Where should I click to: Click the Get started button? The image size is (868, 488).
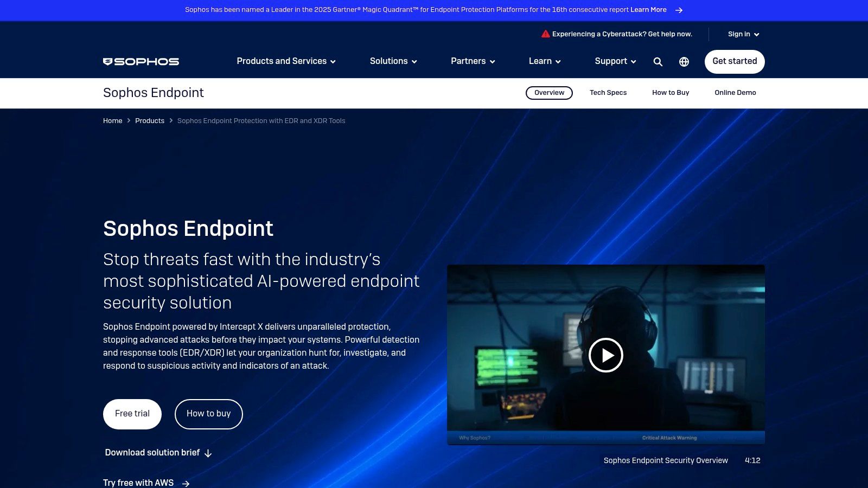pyautogui.click(x=735, y=61)
